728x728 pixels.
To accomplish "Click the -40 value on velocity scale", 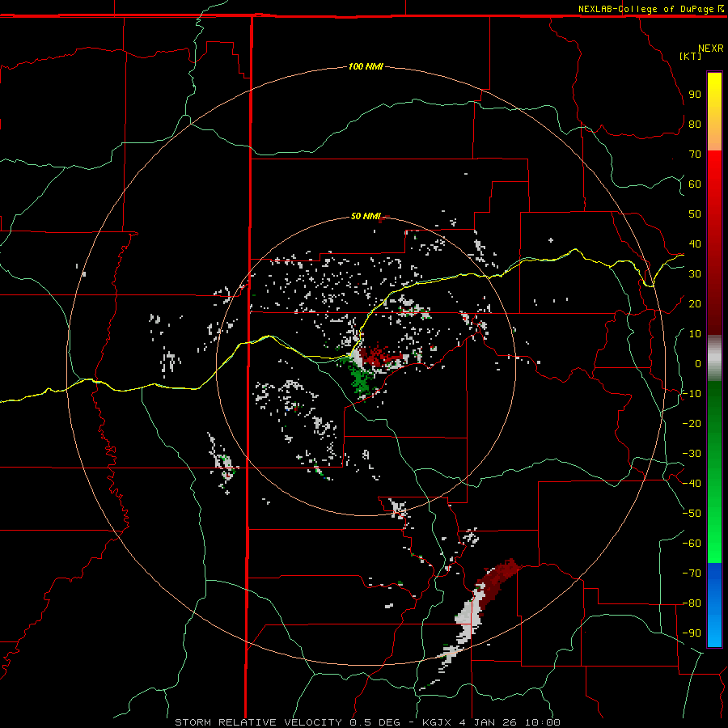I will coord(692,484).
